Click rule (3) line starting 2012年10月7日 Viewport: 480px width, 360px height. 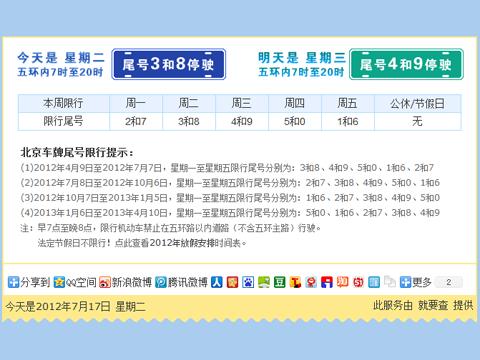coord(230,198)
